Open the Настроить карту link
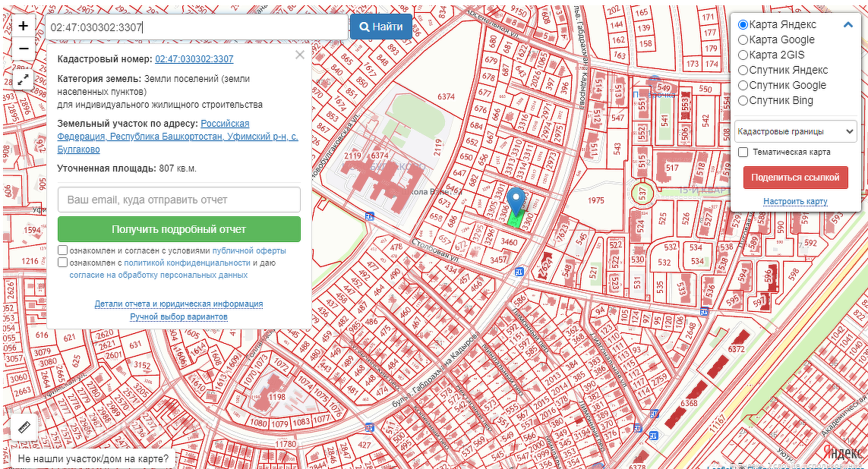Viewport: 868px width, 469px height. 795,201
